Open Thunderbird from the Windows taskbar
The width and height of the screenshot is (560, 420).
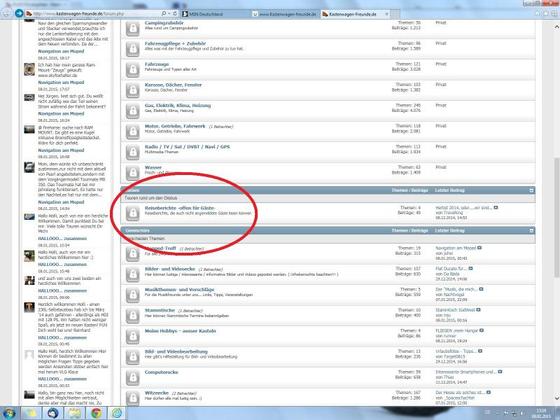click(53, 413)
